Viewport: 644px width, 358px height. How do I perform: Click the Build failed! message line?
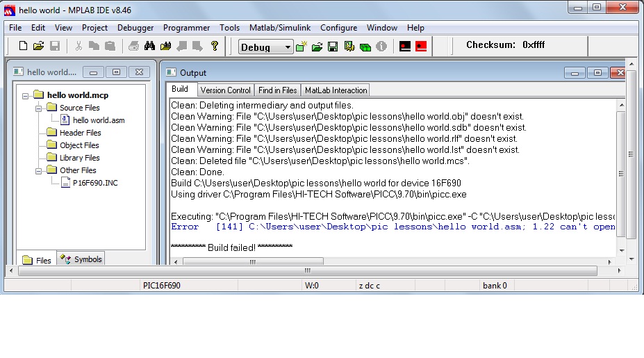click(231, 247)
